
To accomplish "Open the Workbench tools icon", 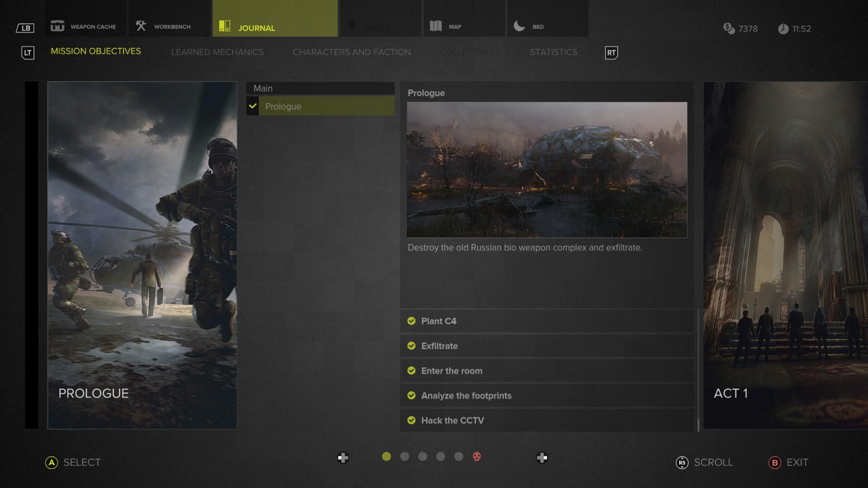I will [141, 26].
